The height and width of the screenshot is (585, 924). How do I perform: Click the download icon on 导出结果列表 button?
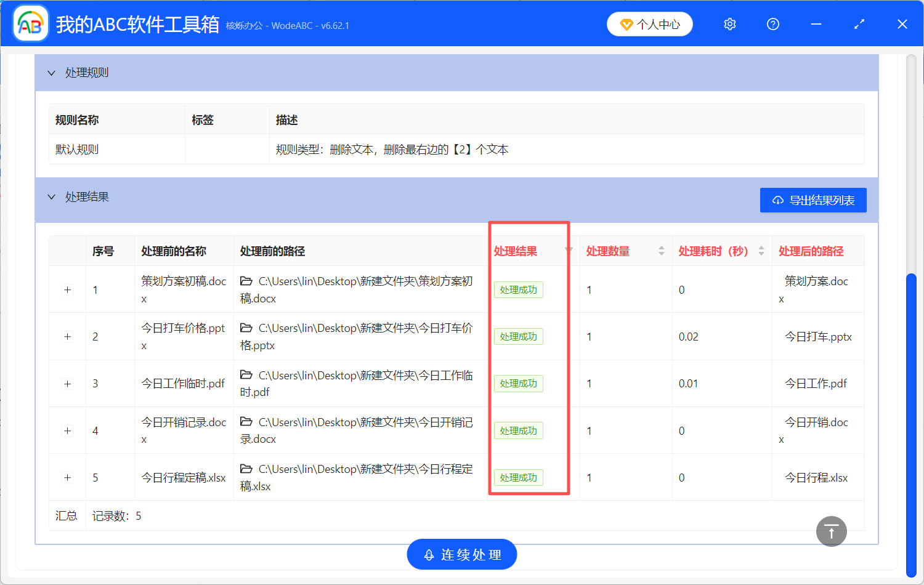click(x=777, y=200)
